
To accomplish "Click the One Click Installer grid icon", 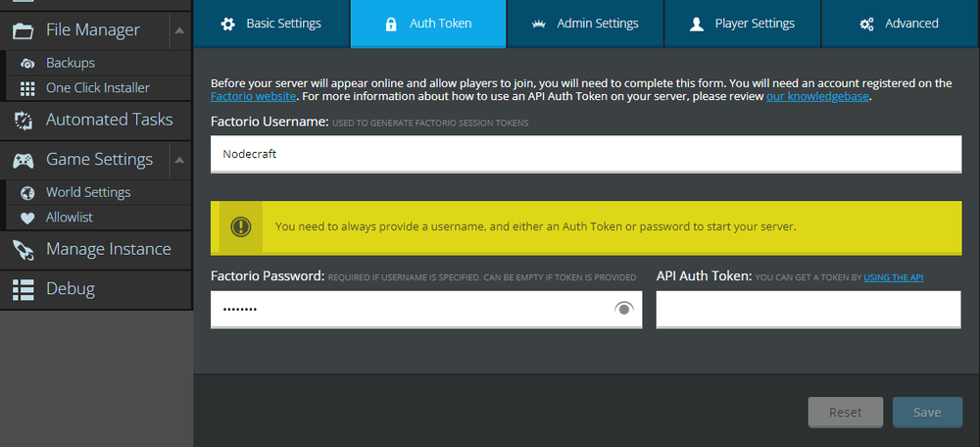I will click(27, 88).
